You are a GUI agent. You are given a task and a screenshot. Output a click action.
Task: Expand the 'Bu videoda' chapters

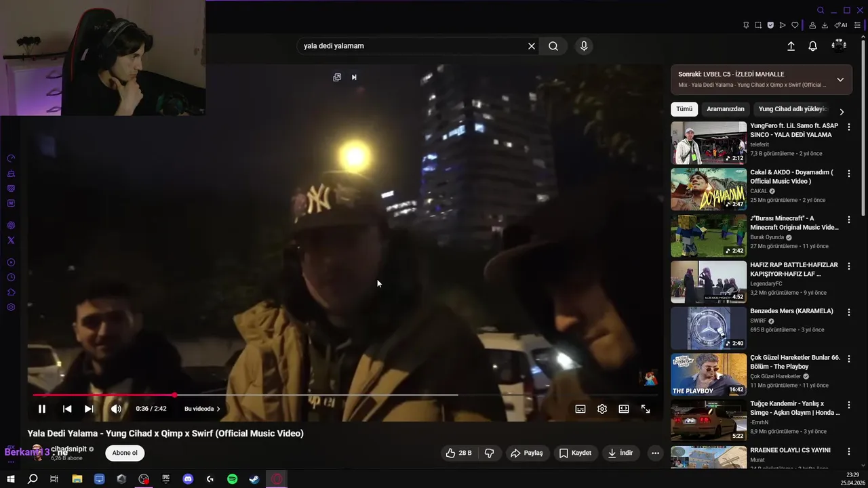pos(202,409)
